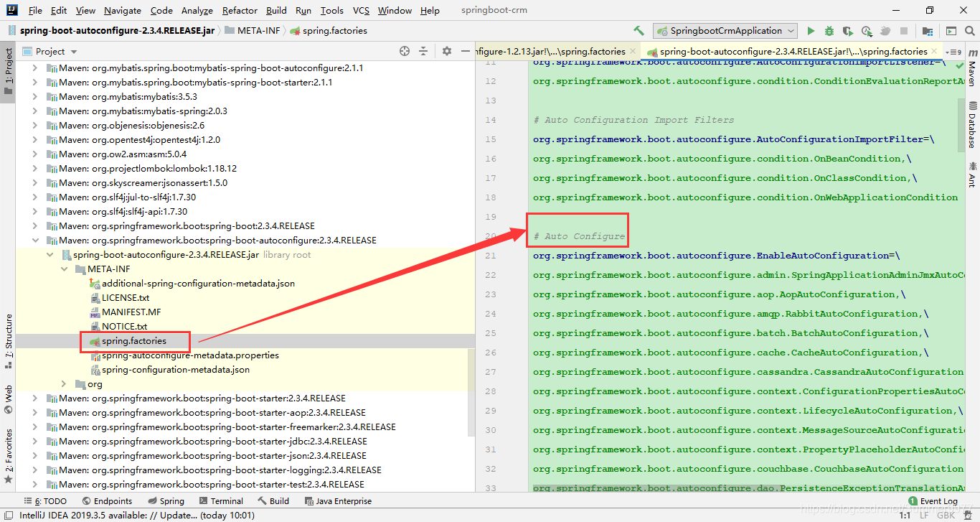Open the Terminal tool window
Viewport: 980px width, 522px height.
tap(221, 501)
